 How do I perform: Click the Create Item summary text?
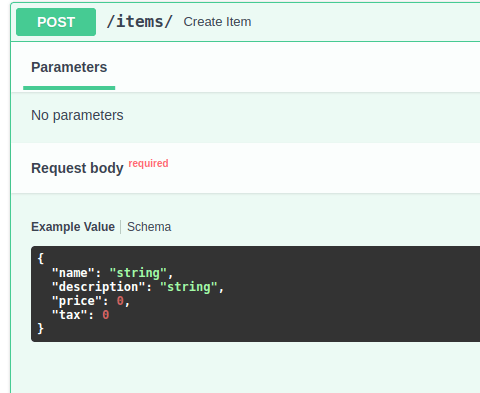point(217,22)
